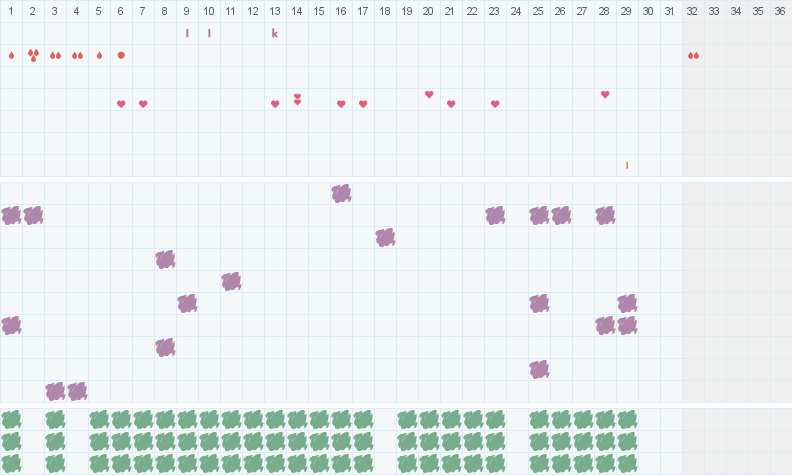This screenshot has width=792, height=475.
Task: Click the single blood drop on day 5
Action: click(100, 56)
